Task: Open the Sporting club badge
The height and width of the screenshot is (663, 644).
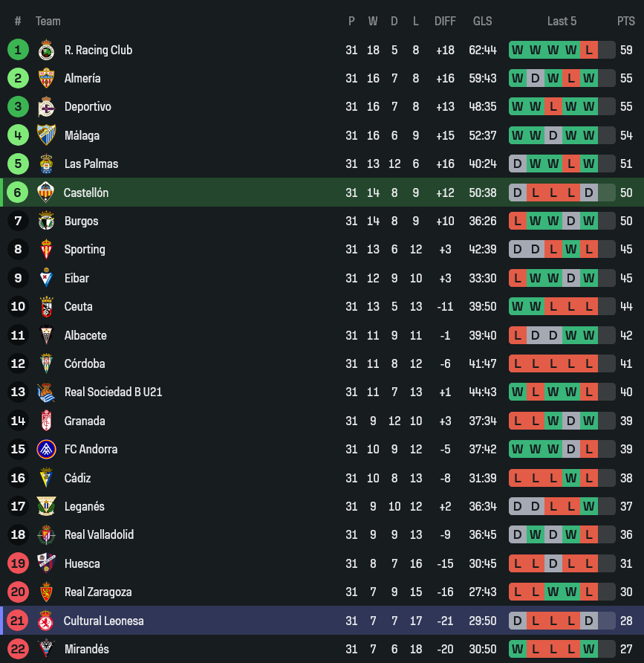Action: [46, 249]
